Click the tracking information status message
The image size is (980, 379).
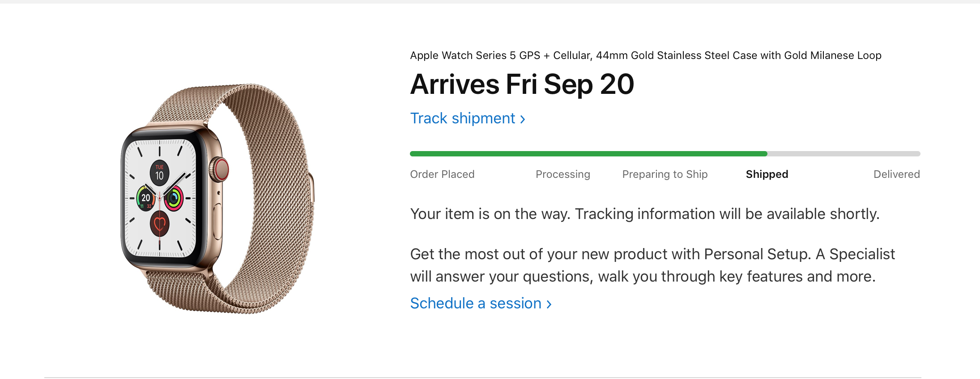pyautogui.click(x=645, y=214)
